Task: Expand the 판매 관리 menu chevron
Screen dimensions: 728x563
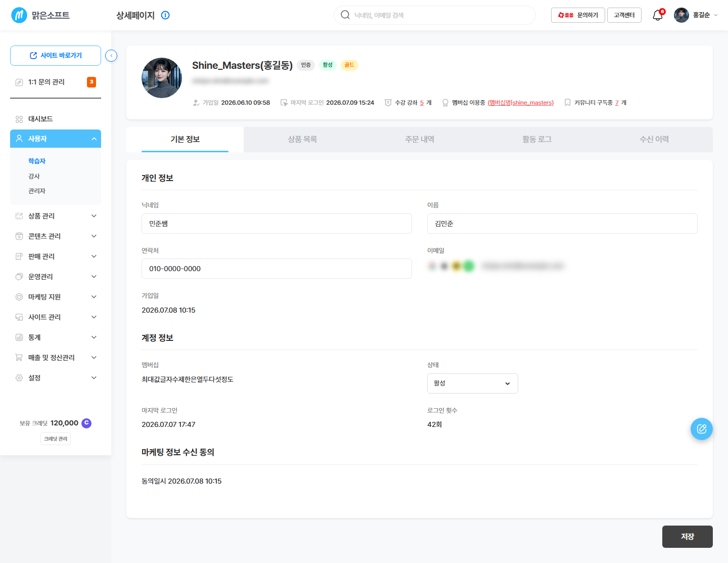Action: click(94, 256)
